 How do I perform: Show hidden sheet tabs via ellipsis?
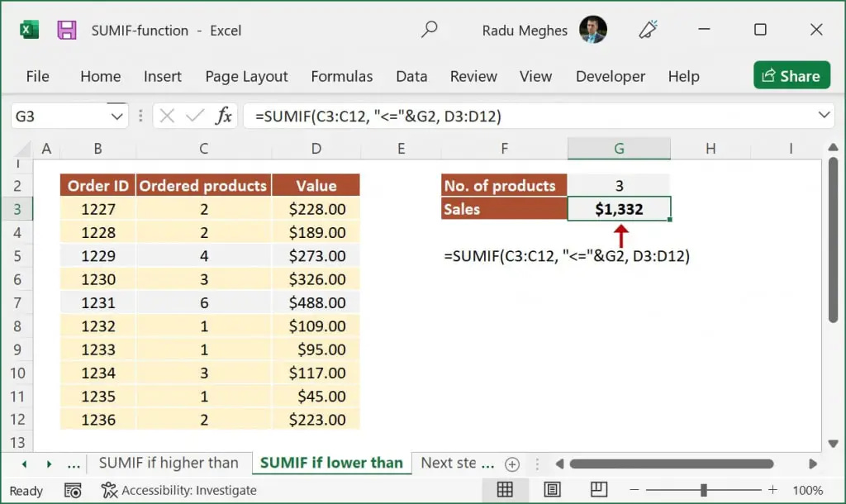coord(74,464)
